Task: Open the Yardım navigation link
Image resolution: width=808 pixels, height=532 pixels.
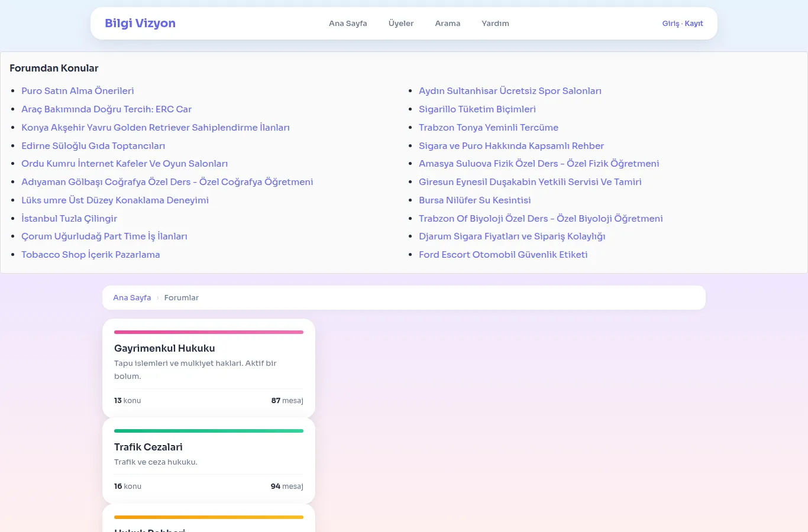Action: (495, 24)
